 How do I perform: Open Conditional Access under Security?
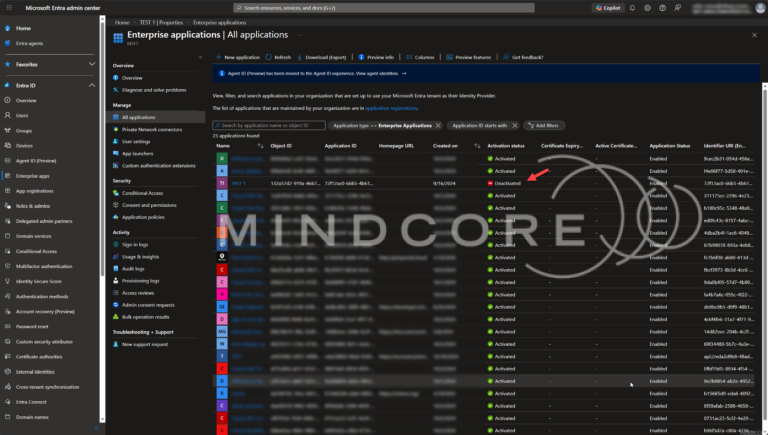click(x=142, y=193)
